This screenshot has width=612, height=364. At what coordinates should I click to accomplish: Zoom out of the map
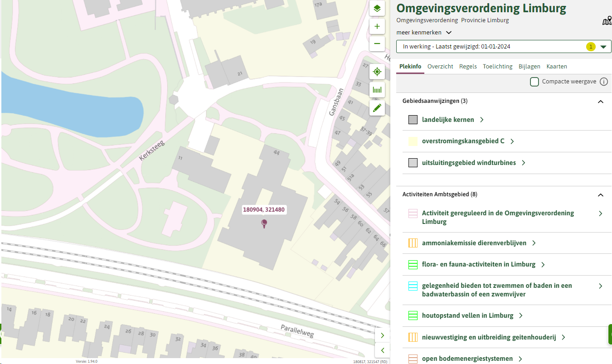point(377,44)
